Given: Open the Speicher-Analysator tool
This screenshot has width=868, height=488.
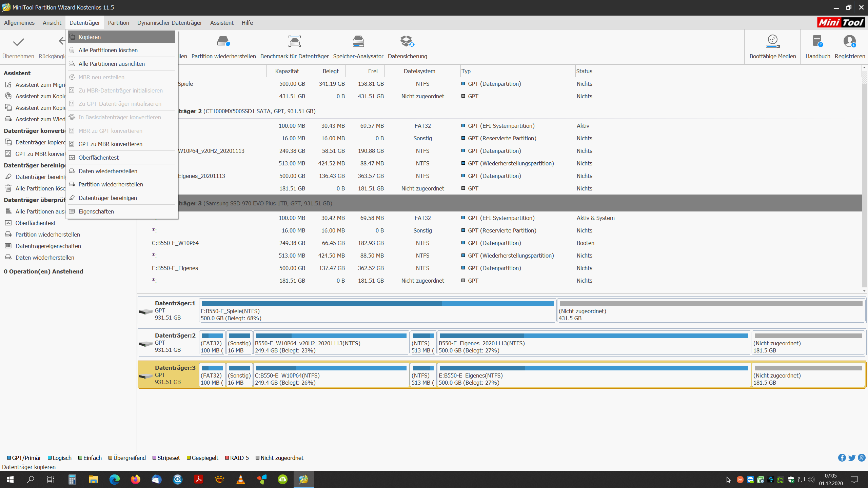Looking at the screenshot, I should click(358, 42).
